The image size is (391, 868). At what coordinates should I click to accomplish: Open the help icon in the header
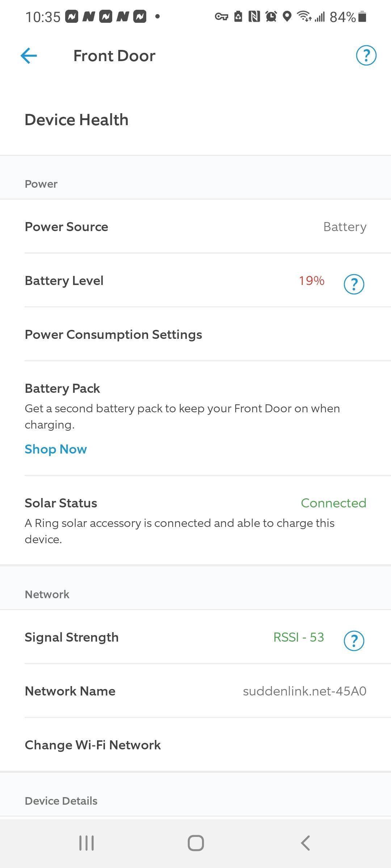(366, 56)
